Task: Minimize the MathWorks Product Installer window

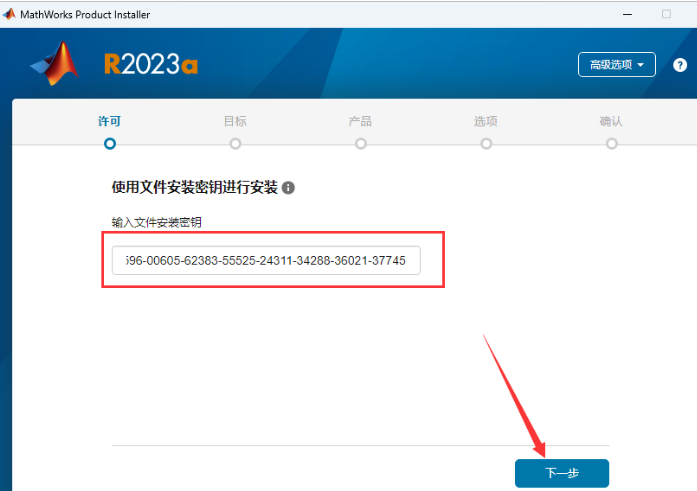Action: click(x=627, y=14)
